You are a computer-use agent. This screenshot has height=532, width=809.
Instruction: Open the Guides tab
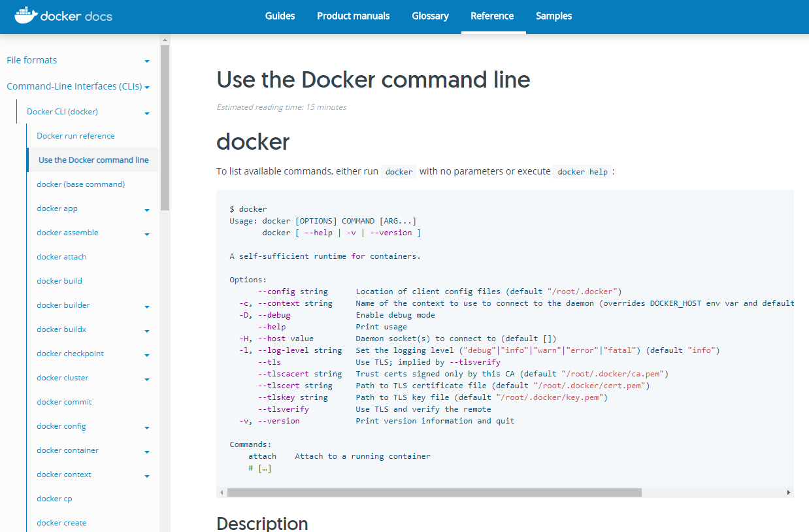coord(280,16)
